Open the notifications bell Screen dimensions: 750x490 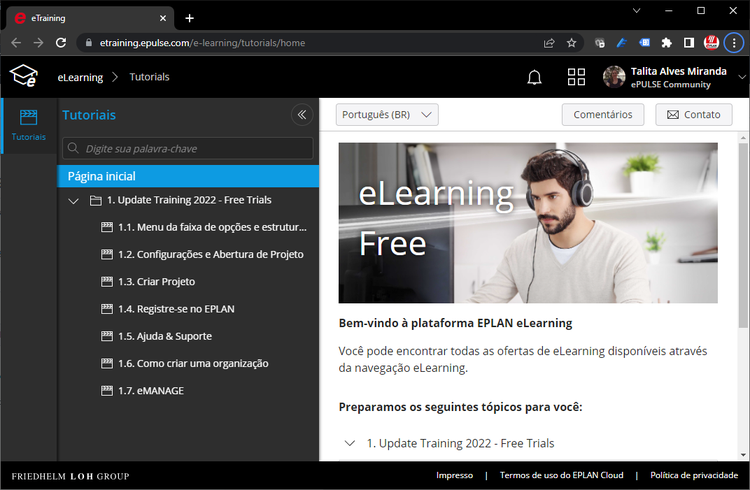pyautogui.click(x=534, y=77)
